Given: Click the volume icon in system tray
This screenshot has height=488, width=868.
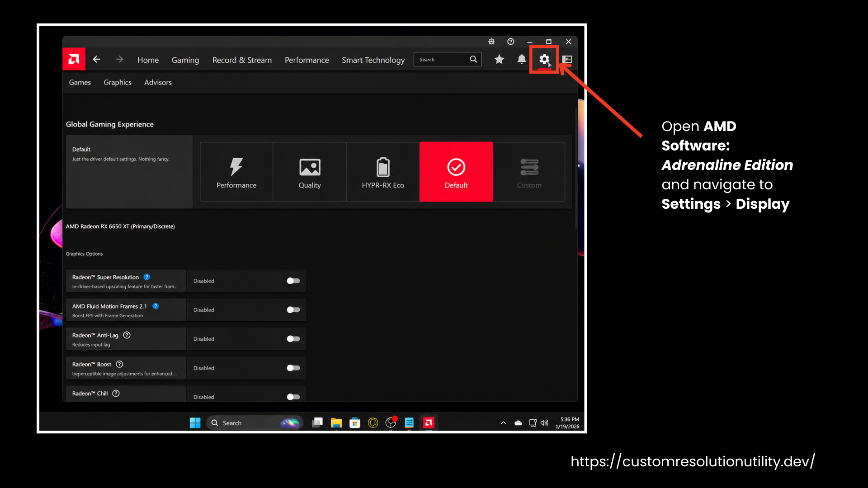Looking at the screenshot, I should tap(545, 423).
